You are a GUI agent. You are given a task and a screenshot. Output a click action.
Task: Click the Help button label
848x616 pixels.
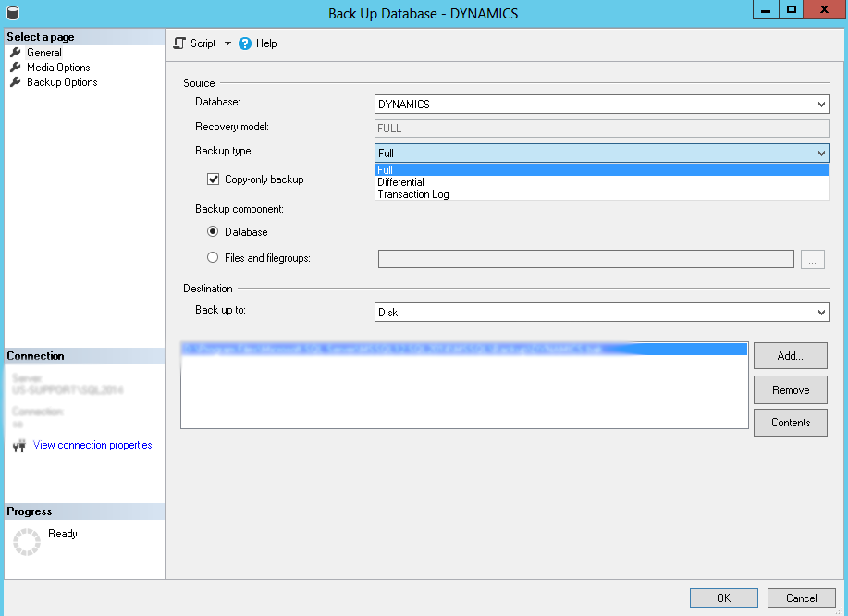pos(266,43)
